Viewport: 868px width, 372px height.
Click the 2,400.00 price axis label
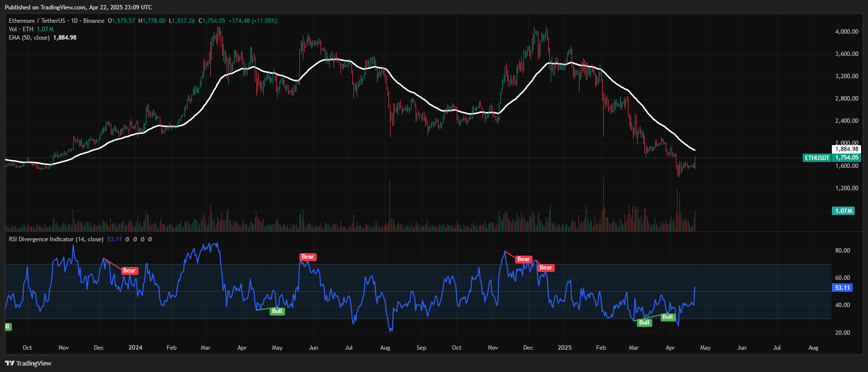(x=847, y=121)
